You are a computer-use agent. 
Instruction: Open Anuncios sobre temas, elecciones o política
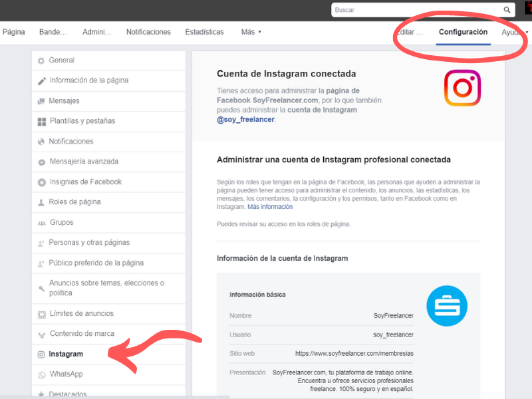108,288
